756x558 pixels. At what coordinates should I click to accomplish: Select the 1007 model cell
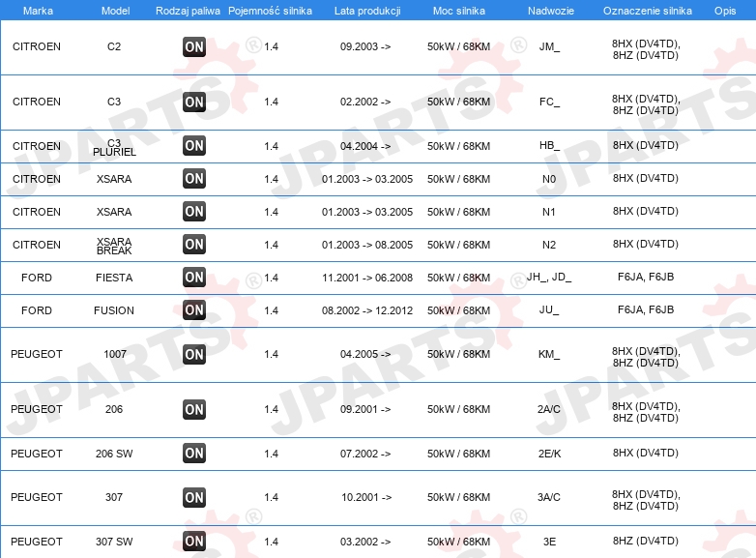115,354
